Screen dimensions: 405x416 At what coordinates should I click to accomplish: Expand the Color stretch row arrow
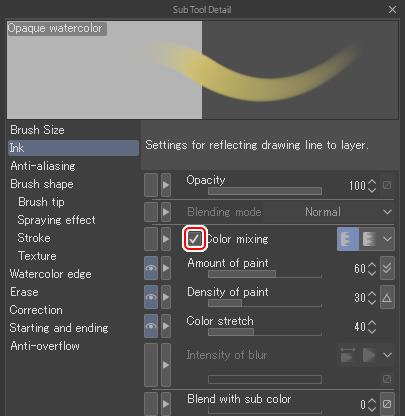166,326
